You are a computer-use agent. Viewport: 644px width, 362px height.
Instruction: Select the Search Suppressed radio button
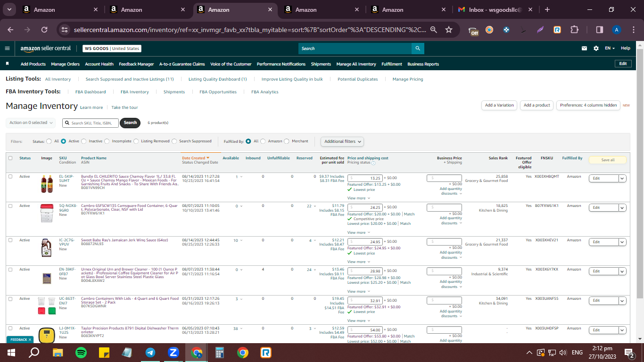[174, 141]
